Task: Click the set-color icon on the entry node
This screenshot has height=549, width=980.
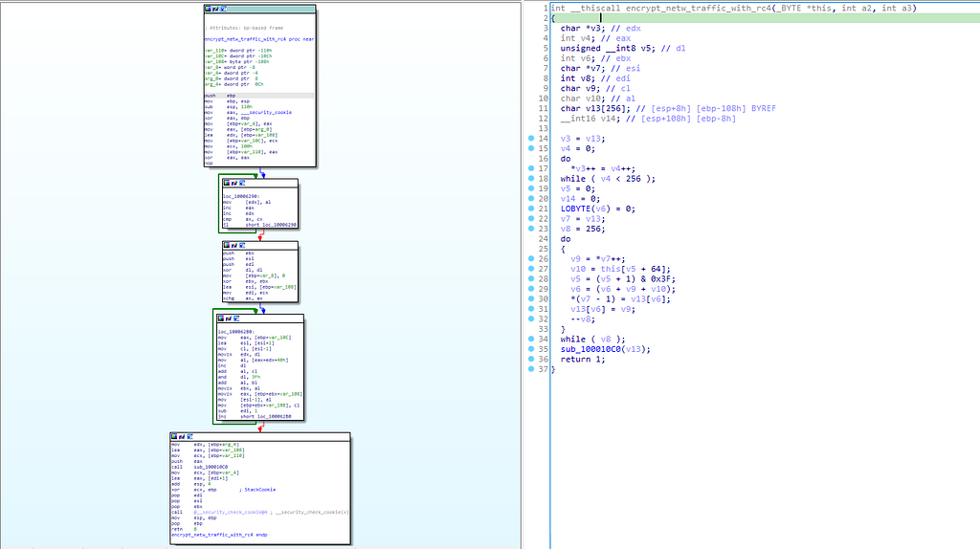Action: [x=209, y=9]
